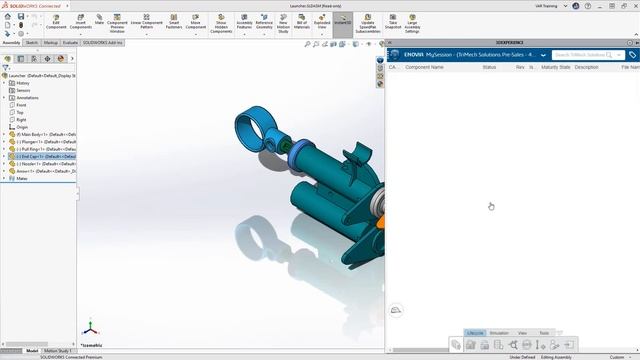Open the Tools tab in the action bar
640x360 pixels.
(544, 333)
